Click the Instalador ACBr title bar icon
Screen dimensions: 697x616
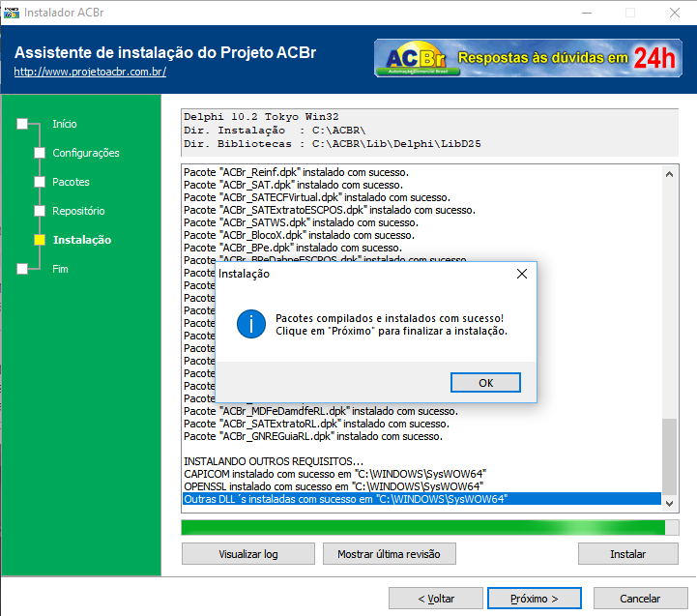(11, 13)
